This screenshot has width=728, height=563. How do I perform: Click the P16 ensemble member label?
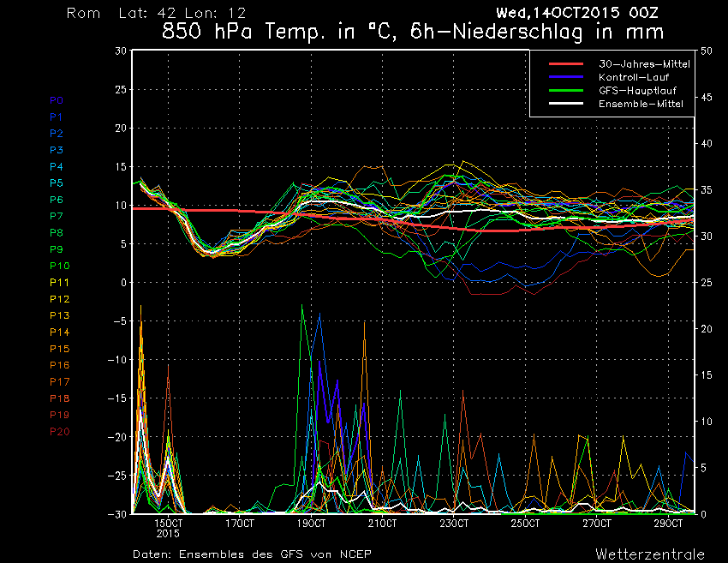[x=60, y=365]
